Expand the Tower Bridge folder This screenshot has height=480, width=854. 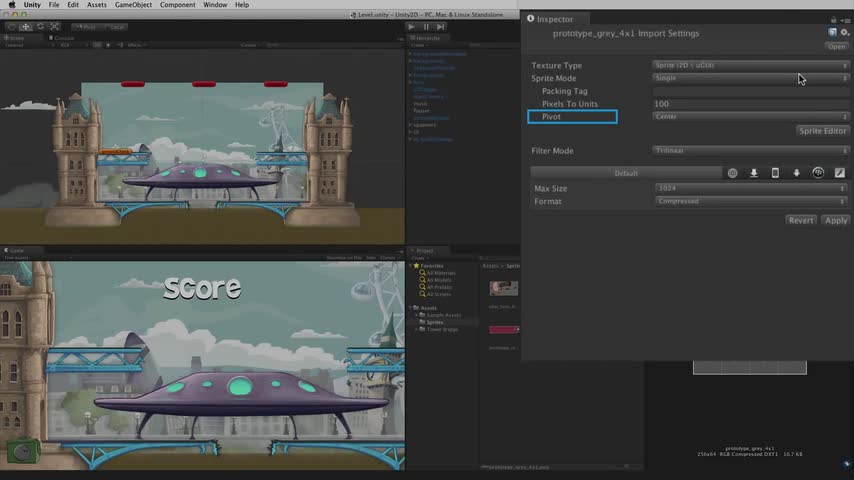click(x=417, y=330)
